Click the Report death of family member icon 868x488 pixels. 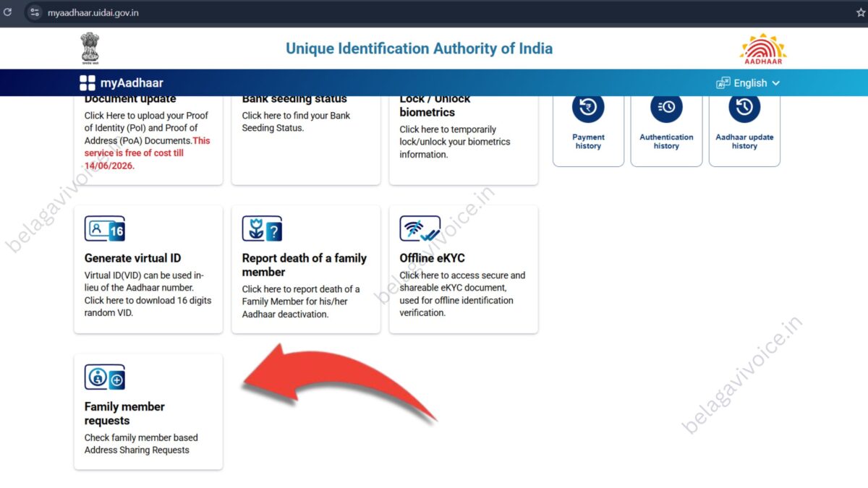click(262, 229)
